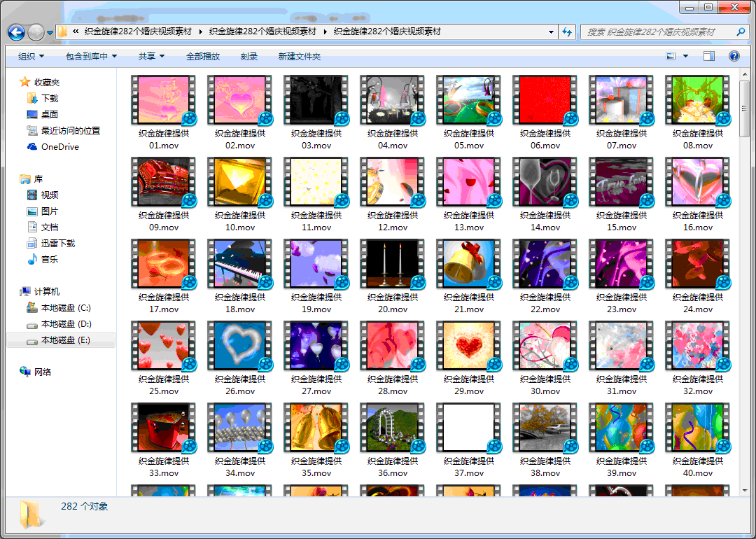Open the 共享 dropdown menu
Image resolution: width=756 pixels, height=539 pixels.
(x=151, y=56)
